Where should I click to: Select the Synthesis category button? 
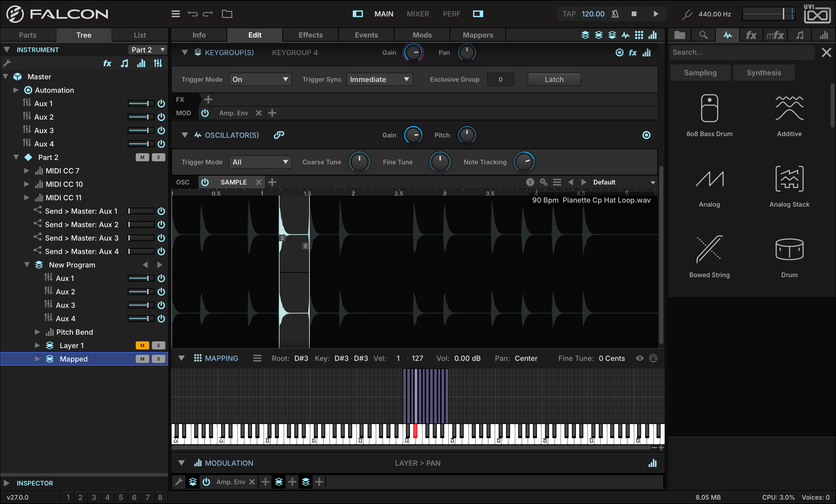click(x=763, y=73)
